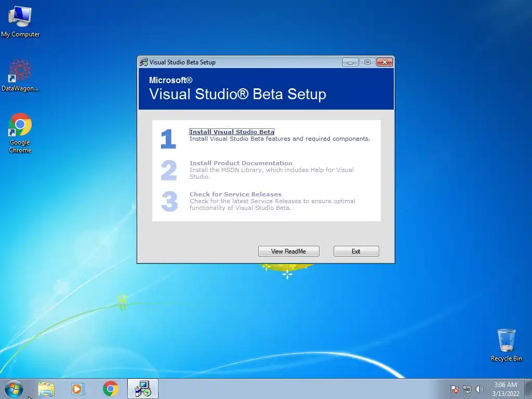Viewport: 532px width, 399px height.
Task: Select the My Computer desktop icon
Action: pos(20,21)
